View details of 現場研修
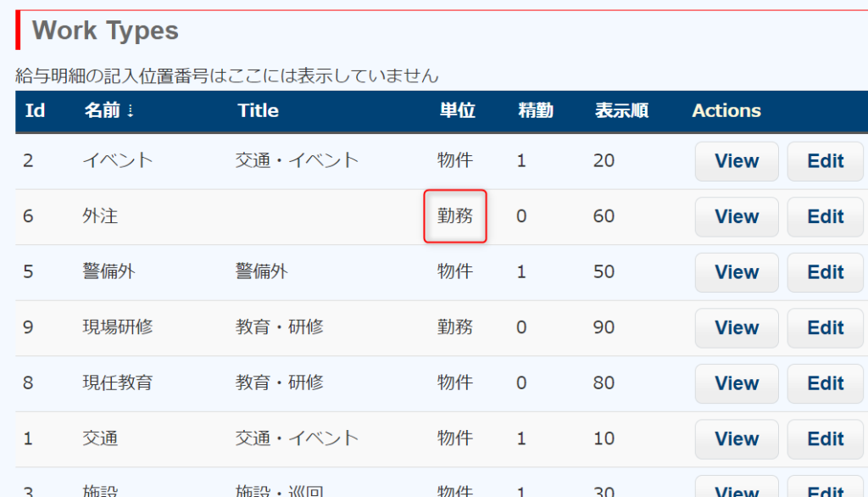Screen dimensions: 868x497 [736, 328]
